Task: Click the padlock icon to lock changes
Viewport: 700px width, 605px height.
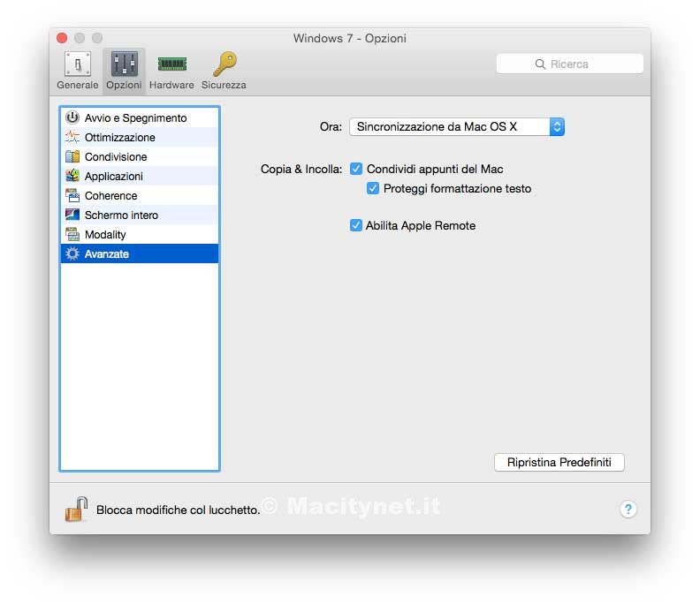Action: click(x=76, y=509)
